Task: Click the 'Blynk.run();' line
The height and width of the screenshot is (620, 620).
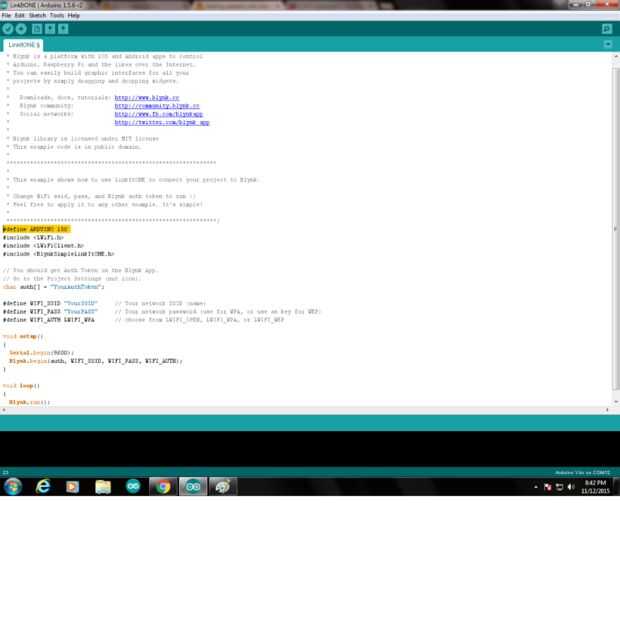Action: pos(29,403)
